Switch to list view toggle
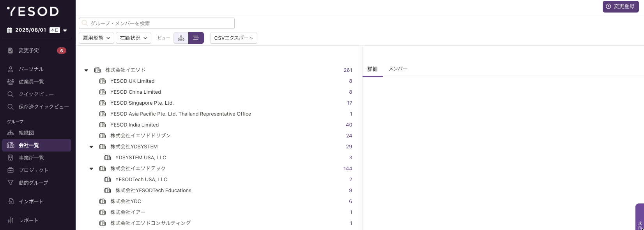 (196, 38)
